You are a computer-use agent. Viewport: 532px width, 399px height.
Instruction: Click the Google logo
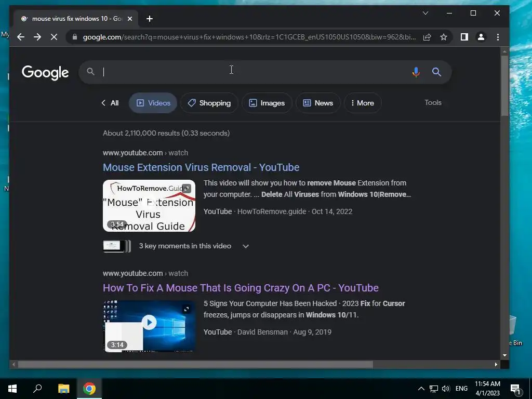point(45,72)
